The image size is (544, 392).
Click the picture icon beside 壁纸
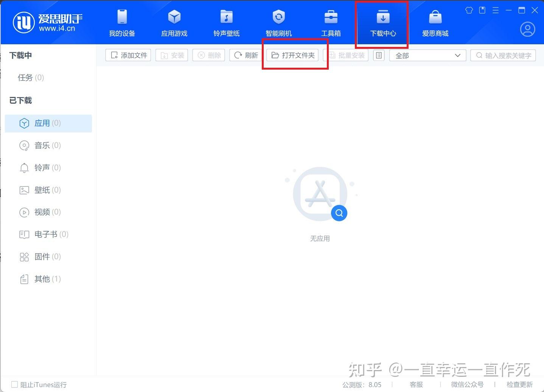[x=24, y=190]
